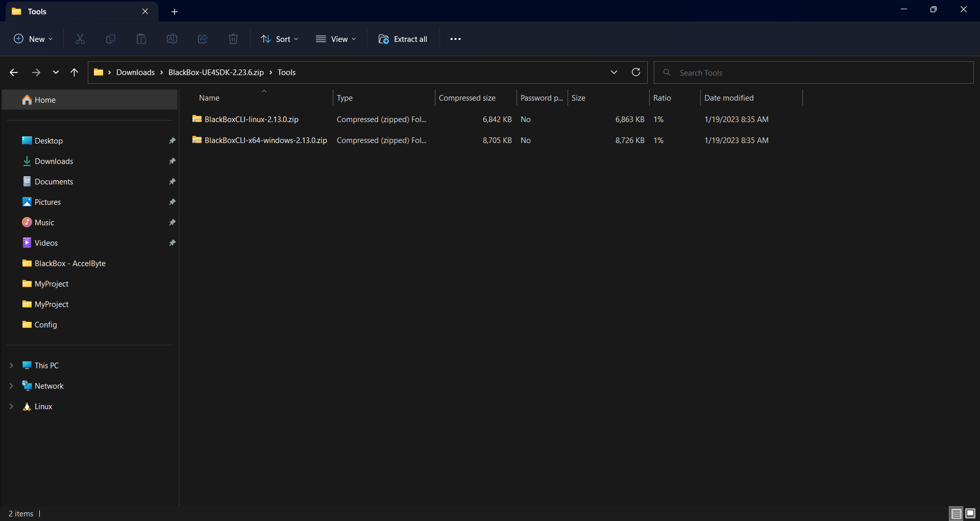Close the Tools tab
Viewport: 980px width, 521px height.
click(x=145, y=11)
